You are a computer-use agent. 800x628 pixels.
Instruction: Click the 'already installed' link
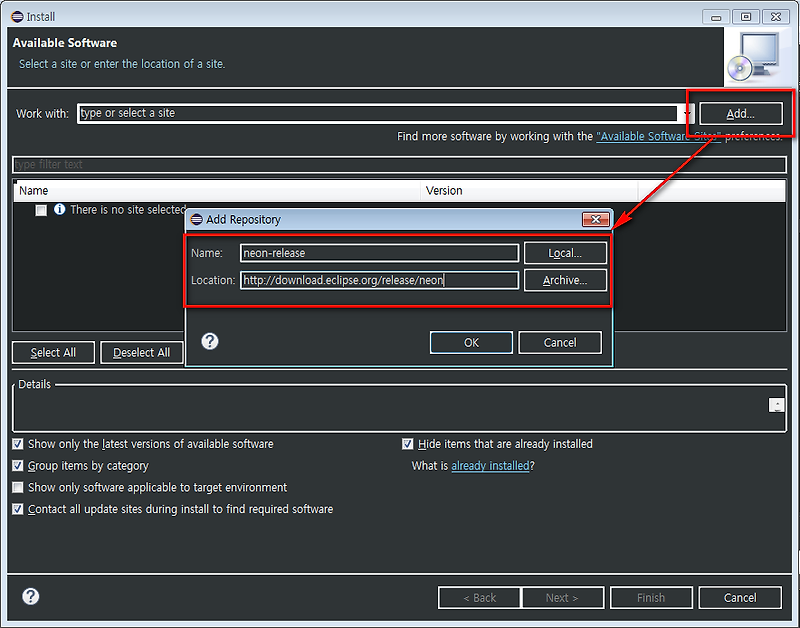click(x=490, y=465)
